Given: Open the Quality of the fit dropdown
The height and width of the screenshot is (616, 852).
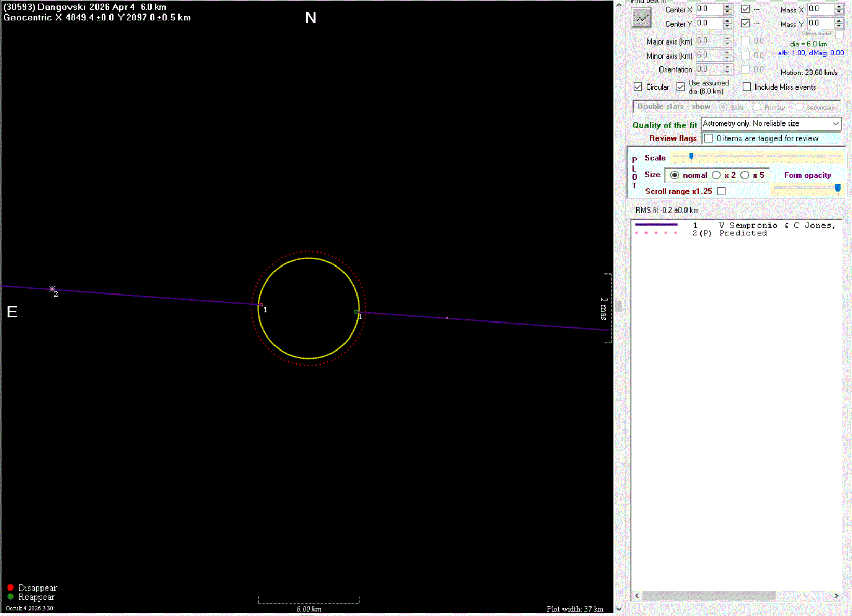Looking at the screenshot, I should click(835, 124).
